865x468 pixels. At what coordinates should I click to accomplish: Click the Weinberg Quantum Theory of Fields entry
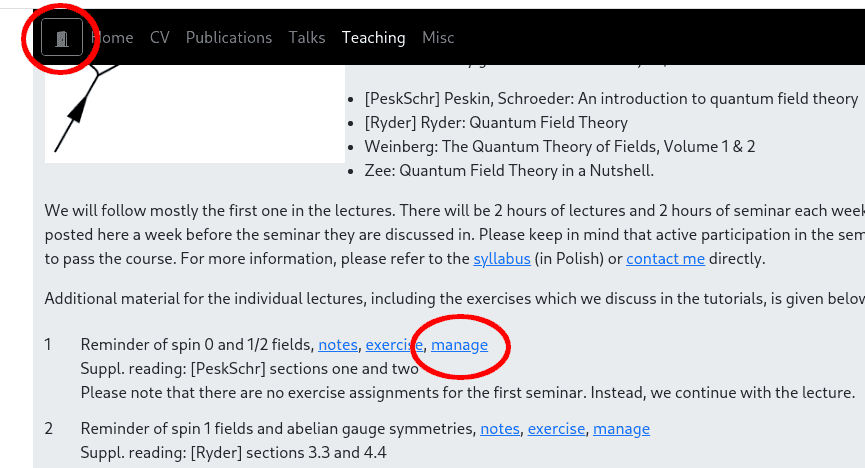tap(559, 147)
